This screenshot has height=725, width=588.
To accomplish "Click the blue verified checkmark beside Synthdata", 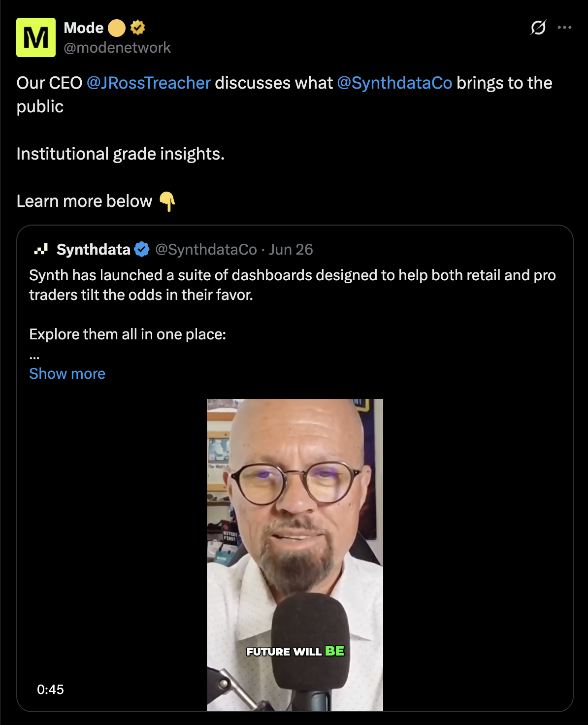I will [x=142, y=249].
